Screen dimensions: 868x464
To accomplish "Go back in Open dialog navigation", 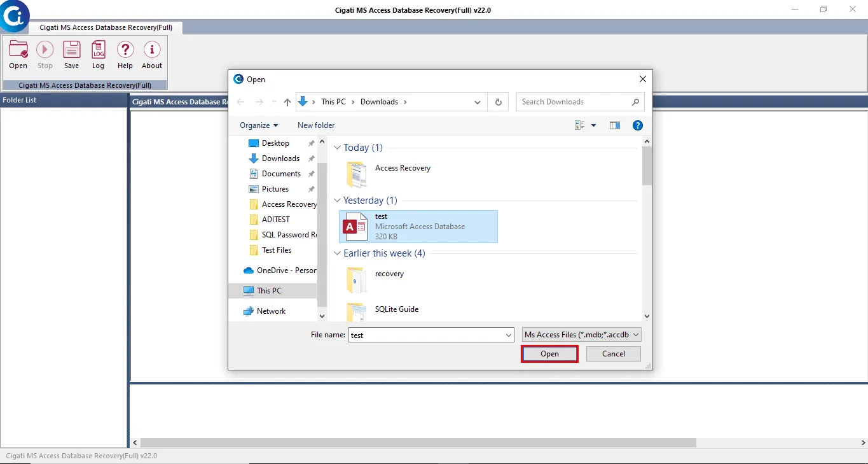I will [x=240, y=102].
